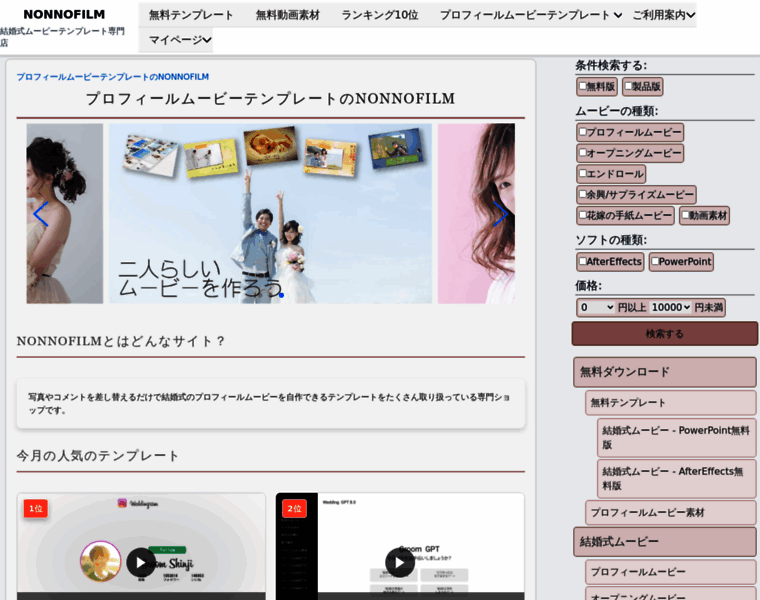Open the 無料ダウンロード sidebar category
The width and height of the screenshot is (760, 600).
click(665, 372)
